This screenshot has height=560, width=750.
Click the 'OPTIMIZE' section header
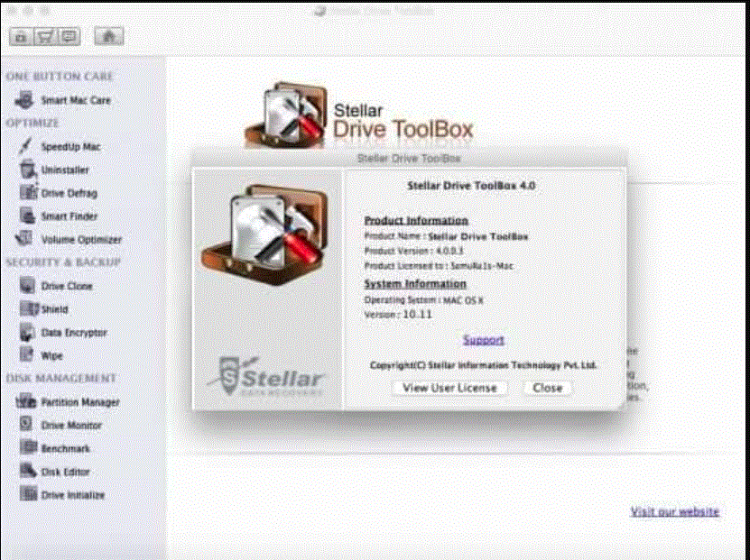32,124
